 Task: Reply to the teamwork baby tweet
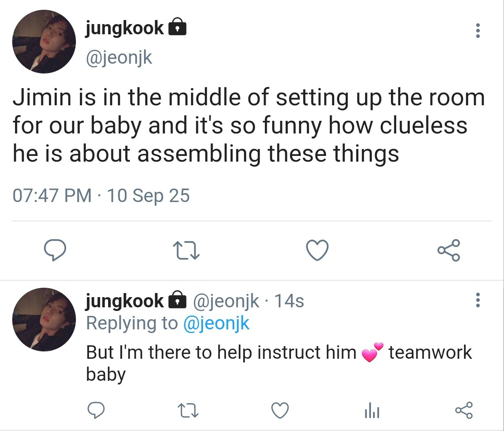coord(96,411)
